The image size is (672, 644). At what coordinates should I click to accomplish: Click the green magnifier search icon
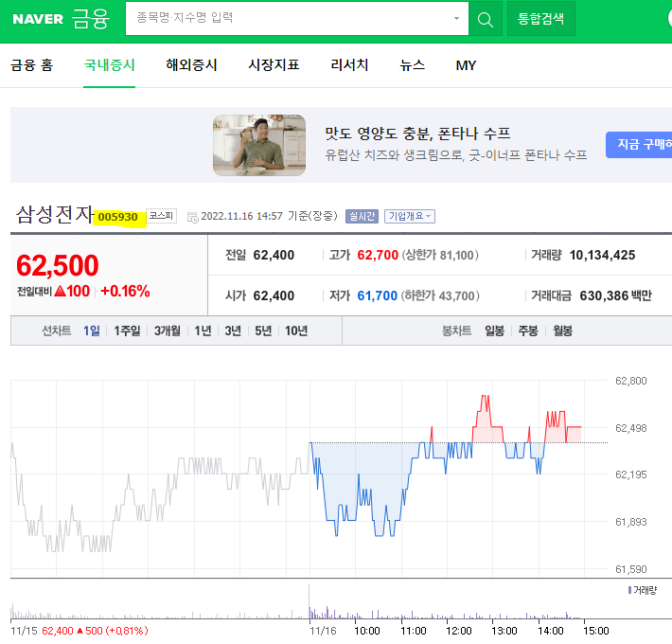[486, 18]
